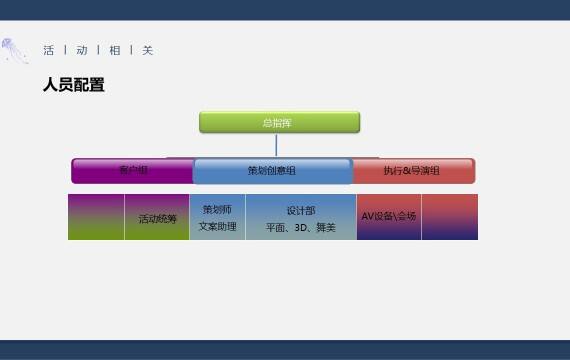Select the red 执行&导演组 box

(x=414, y=171)
